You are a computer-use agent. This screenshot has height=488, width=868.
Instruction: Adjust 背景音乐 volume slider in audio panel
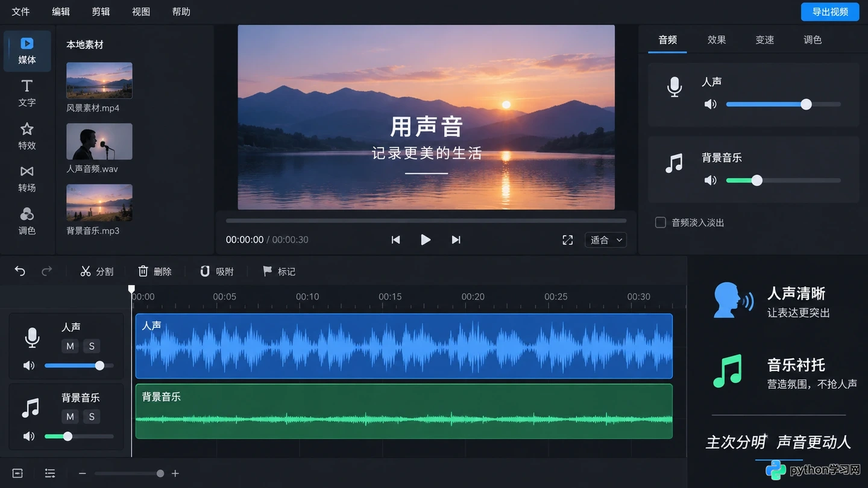pyautogui.click(x=783, y=180)
